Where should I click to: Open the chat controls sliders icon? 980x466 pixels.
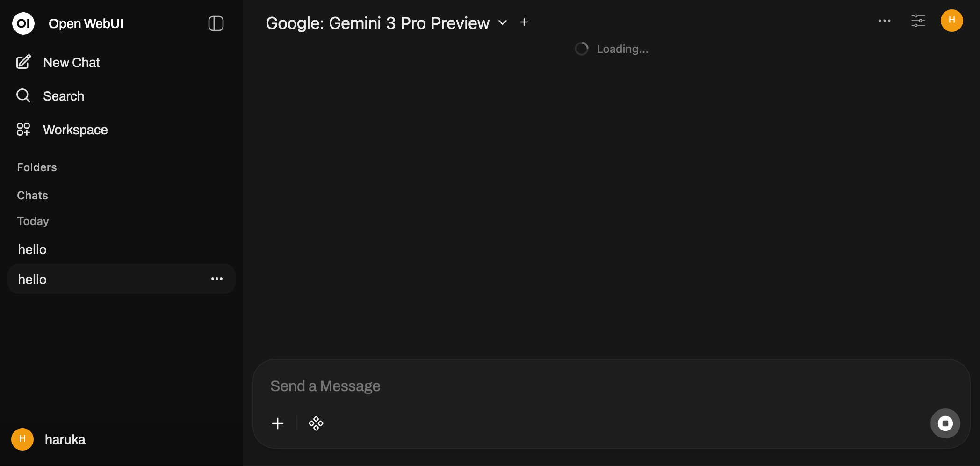[918, 21]
